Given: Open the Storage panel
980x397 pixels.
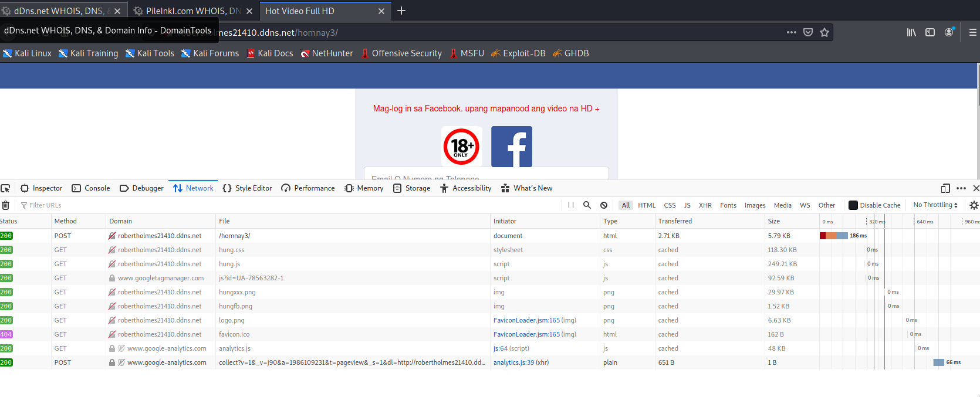Looking at the screenshot, I should click(411, 188).
